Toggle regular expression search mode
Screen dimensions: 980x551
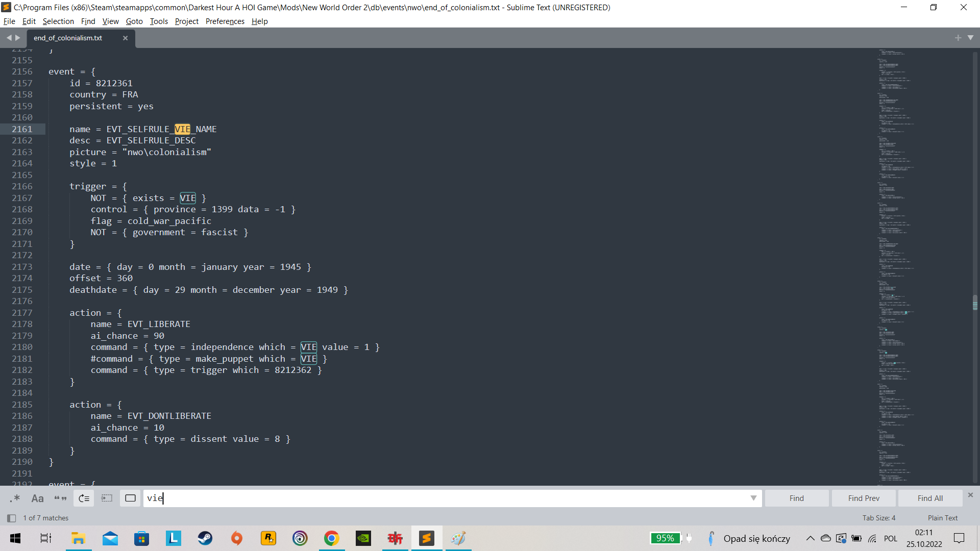(15, 498)
